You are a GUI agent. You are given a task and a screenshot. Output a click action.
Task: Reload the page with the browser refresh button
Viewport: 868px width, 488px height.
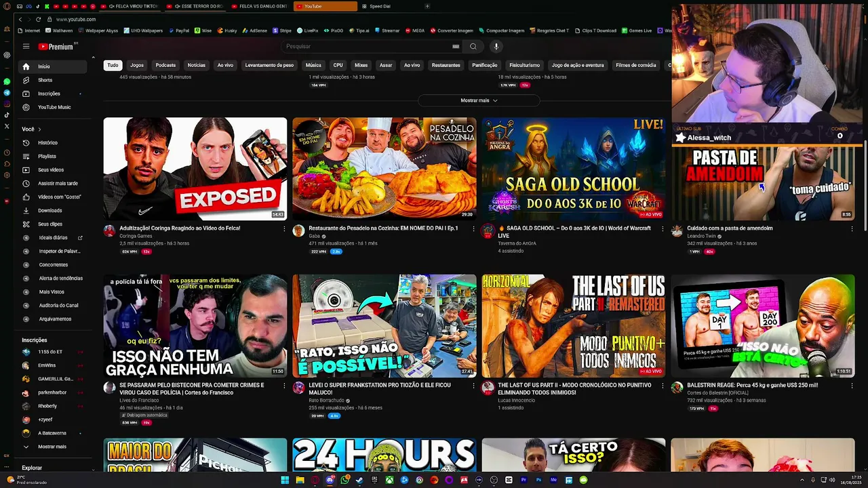pos(38,19)
